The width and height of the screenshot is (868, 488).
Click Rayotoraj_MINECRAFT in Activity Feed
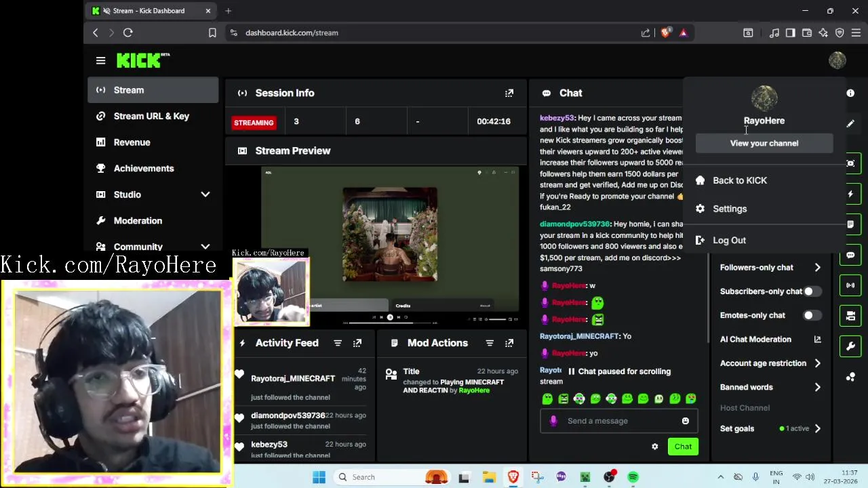[293, 379]
